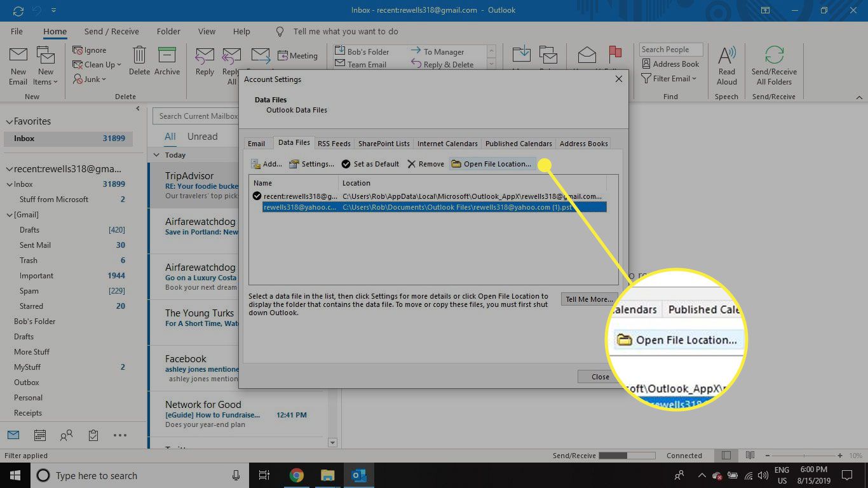The image size is (868, 488).
Task: Click Read Aloud speech icon
Action: [727, 55]
